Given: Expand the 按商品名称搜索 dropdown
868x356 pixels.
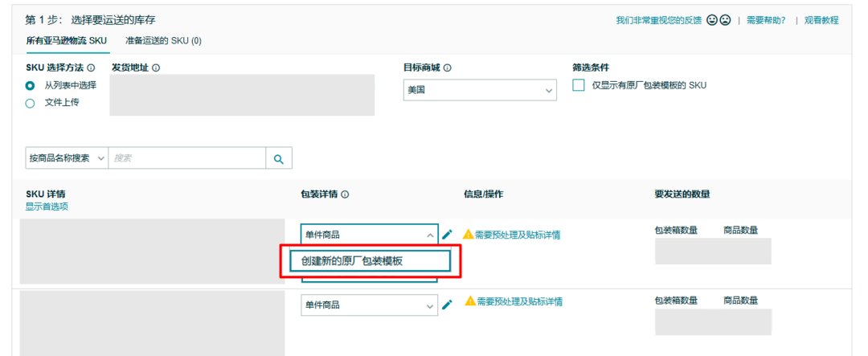Looking at the screenshot, I should 67,158.
